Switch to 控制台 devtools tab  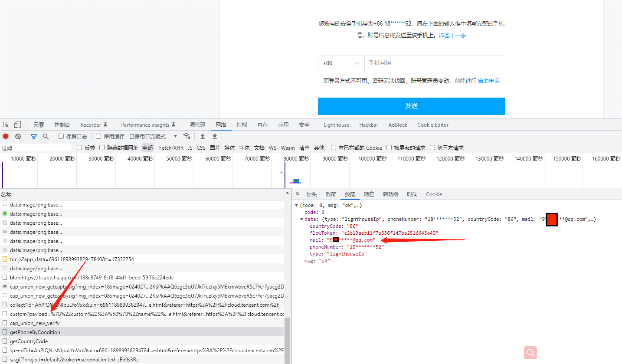tap(62, 125)
